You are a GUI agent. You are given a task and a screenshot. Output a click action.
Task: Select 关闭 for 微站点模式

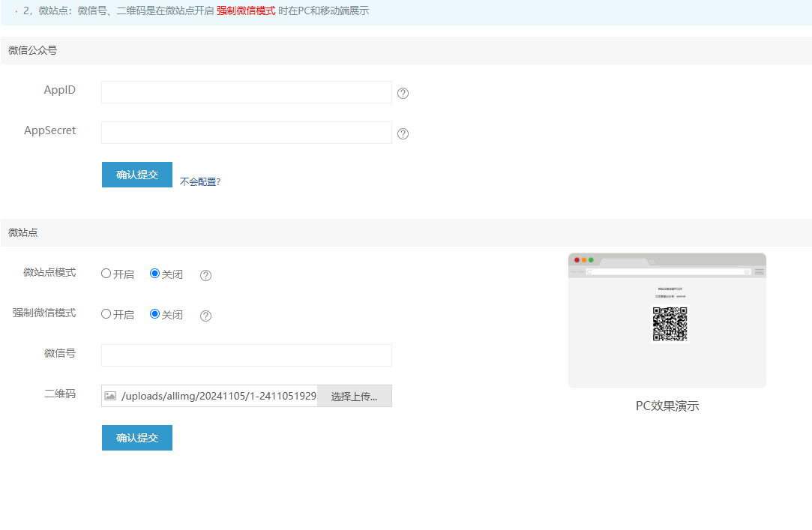tap(155, 274)
